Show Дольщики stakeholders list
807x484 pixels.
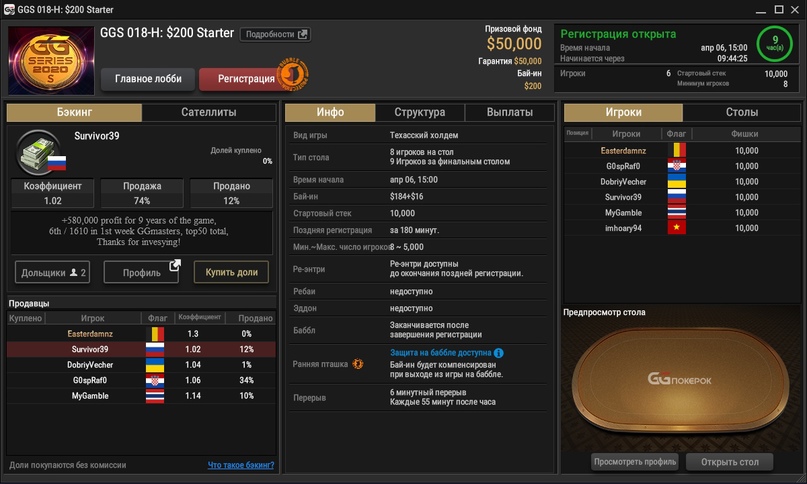coord(52,272)
